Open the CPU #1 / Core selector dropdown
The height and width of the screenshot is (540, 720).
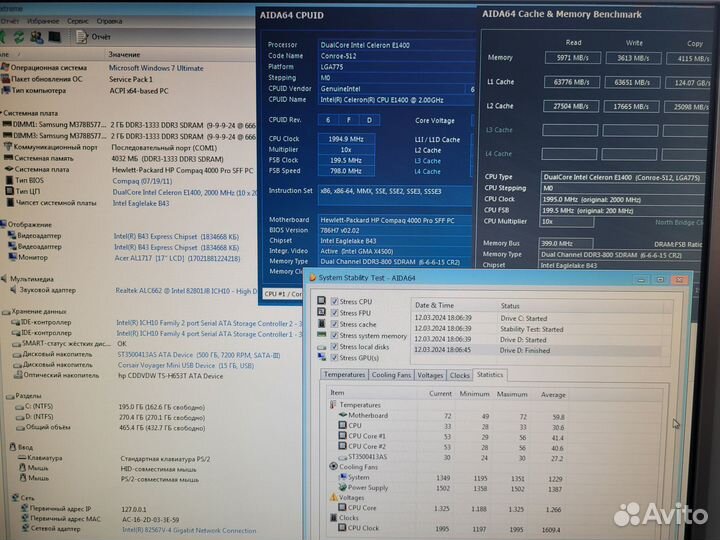tap(283, 294)
